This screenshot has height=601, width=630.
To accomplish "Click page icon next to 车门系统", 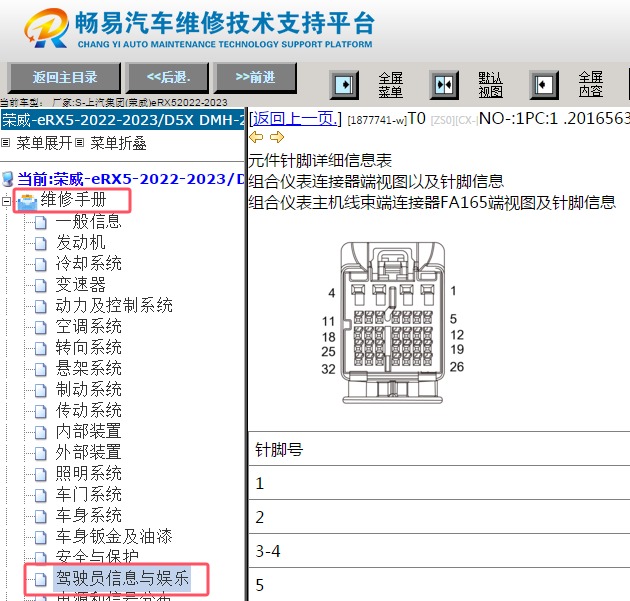I will pyautogui.click(x=41, y=495).
